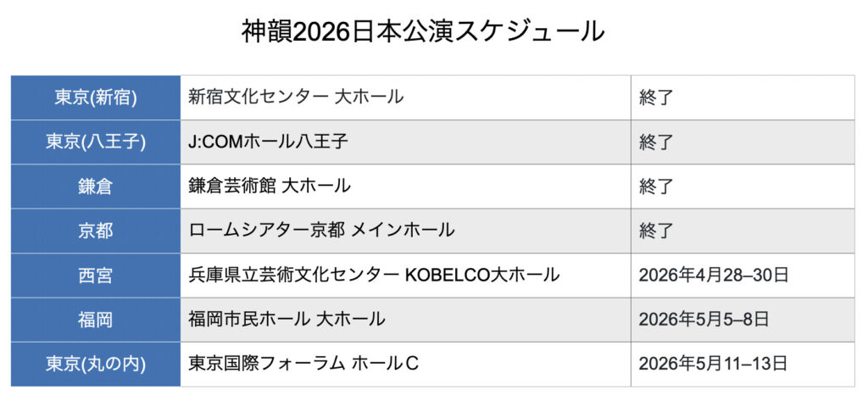Click the 鎌倉 city cell
The image size is (868, 401).
click(96, 186)
